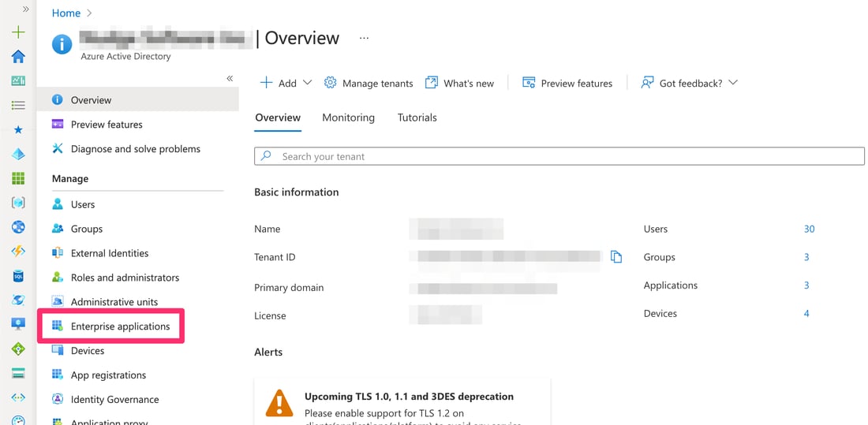The image size is (868, 425).
Task: Click the Favorites star icon in left rail
Action: (18, 129)
